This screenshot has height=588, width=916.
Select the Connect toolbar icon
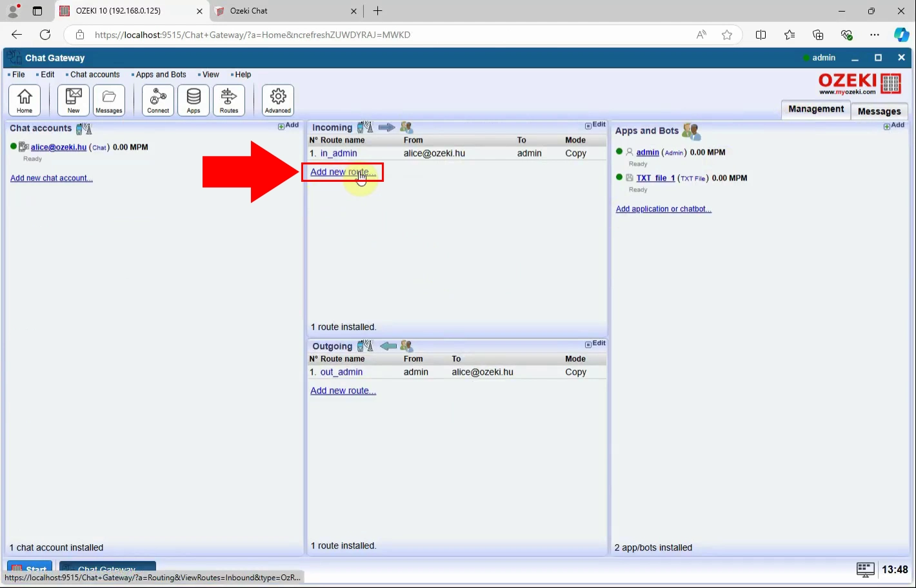click(x=158, y=101)
